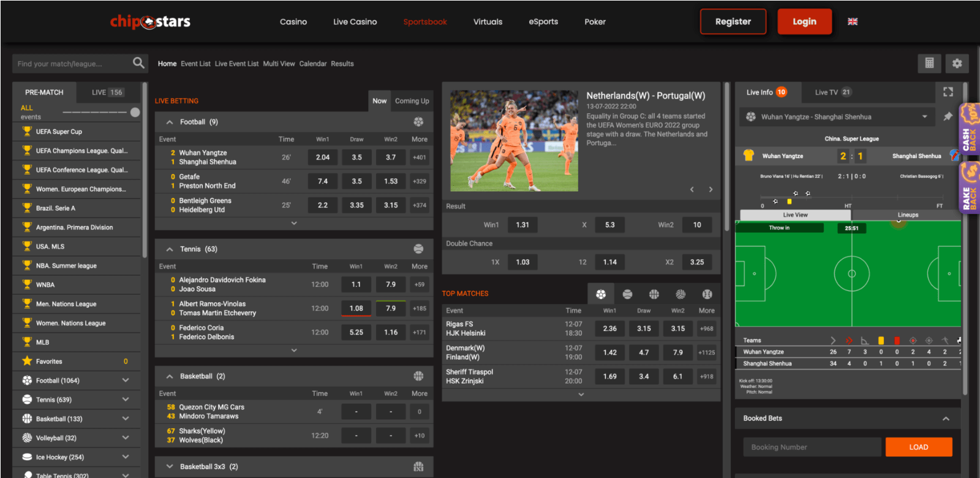This screenshot has height=478, width=980.
Task: Open the Live Event List link
Action: point(236,64)
